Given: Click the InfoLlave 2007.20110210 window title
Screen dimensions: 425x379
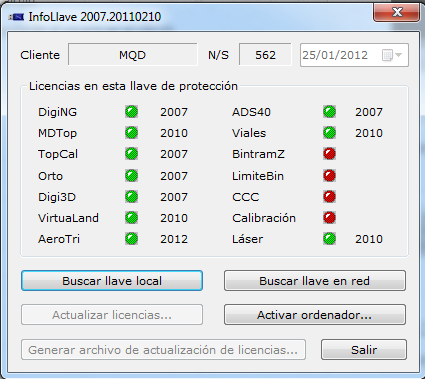Looking at the screenshot, I should [x=95, y=17].
